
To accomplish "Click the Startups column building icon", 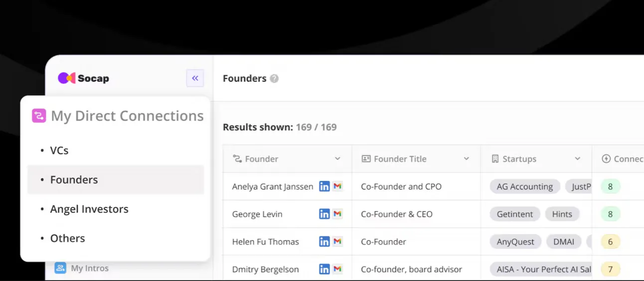I will pos(495,159).
